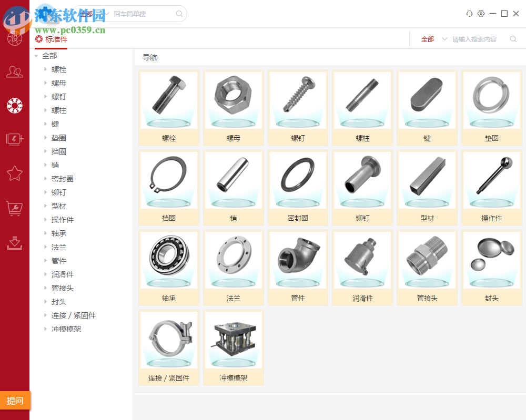Open the settings gear icon

coord(481,13)
